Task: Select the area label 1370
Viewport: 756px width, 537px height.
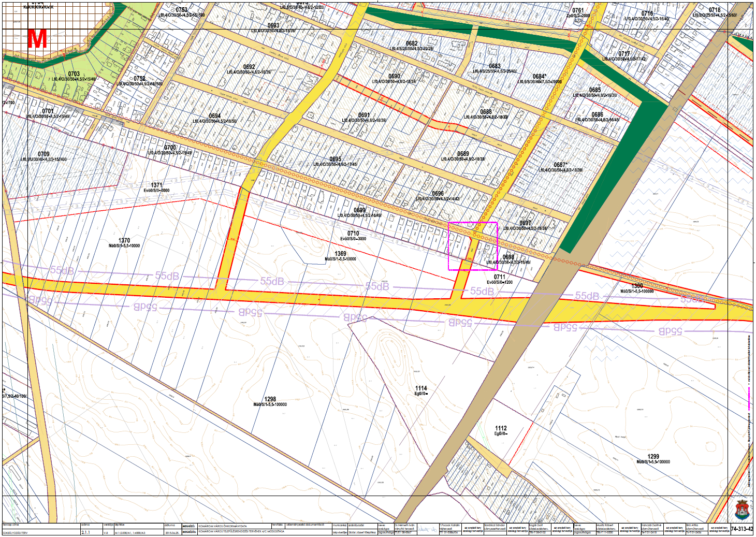Action: tap(124, 240)
